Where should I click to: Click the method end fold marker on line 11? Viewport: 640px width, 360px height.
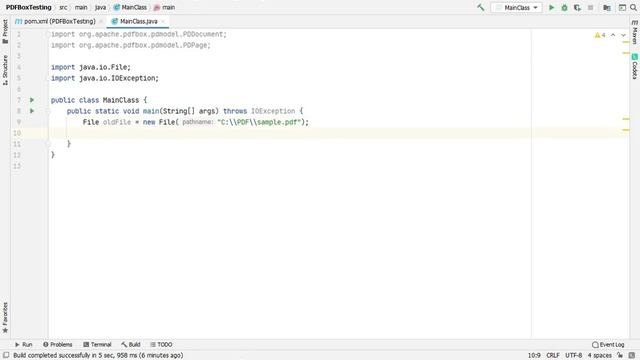[48, 144]
